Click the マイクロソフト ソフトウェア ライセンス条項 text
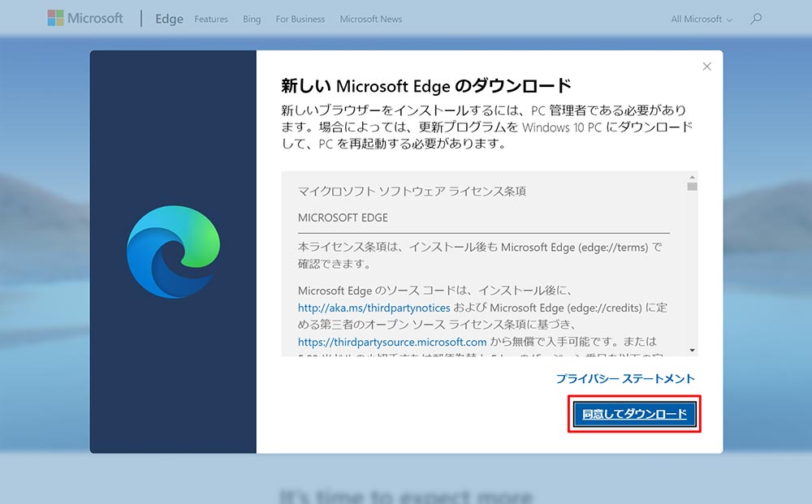 pos(412,192)
